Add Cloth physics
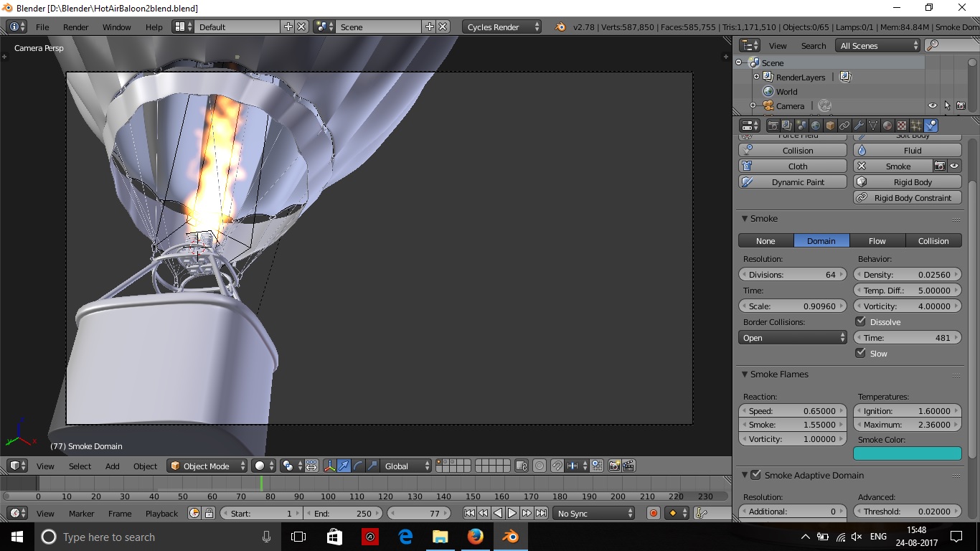The image size is (980, 551). [793, 166]
